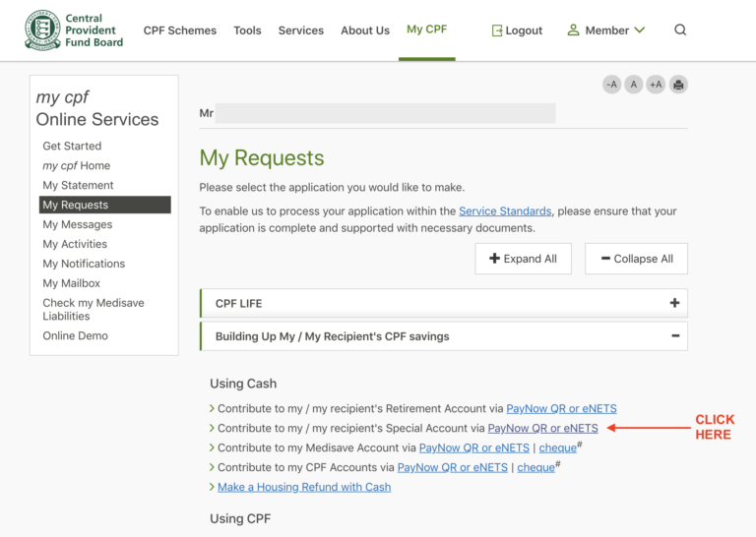Collapse Building Up My CPF savings section
756x537 pixels.
[674, 336]
